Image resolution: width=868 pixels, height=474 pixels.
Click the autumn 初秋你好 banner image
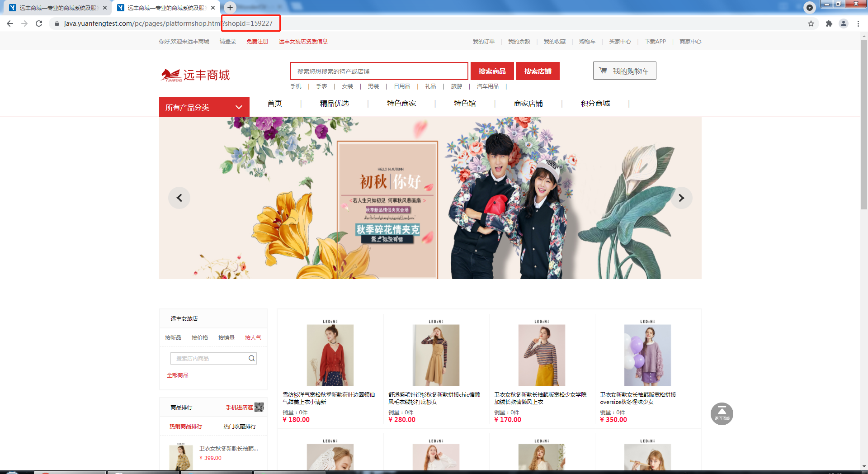430,198
